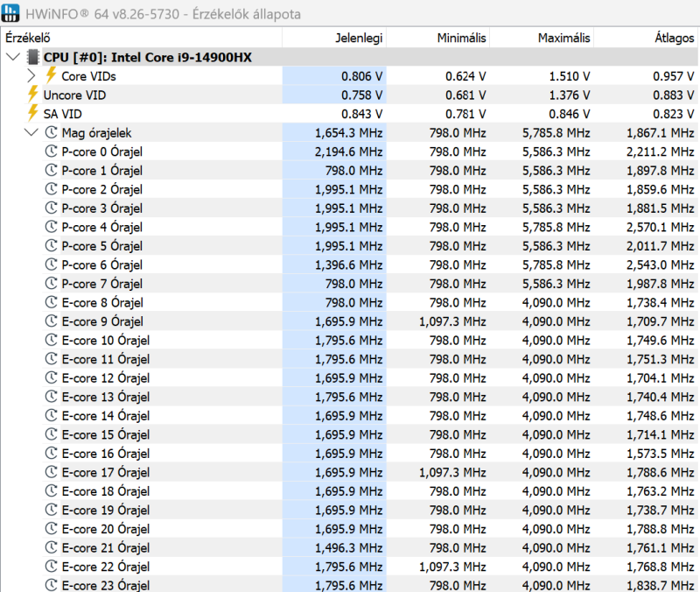Click the average value 1,838.7 MHz
This screenshot has width=700, height=592.
(661, 585)
